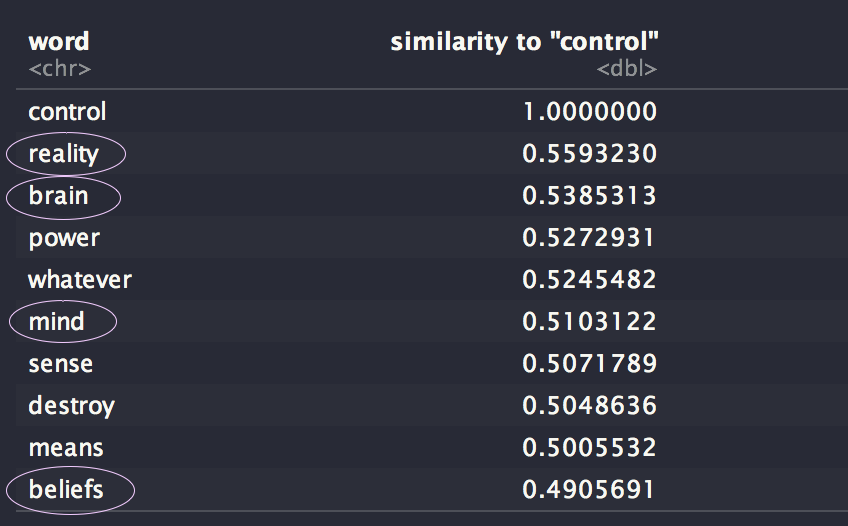Click the circled word "mind"

point(57,322)
